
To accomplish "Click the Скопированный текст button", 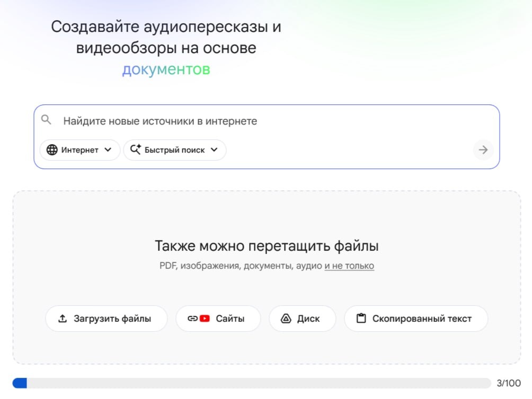I will [416, 318].
